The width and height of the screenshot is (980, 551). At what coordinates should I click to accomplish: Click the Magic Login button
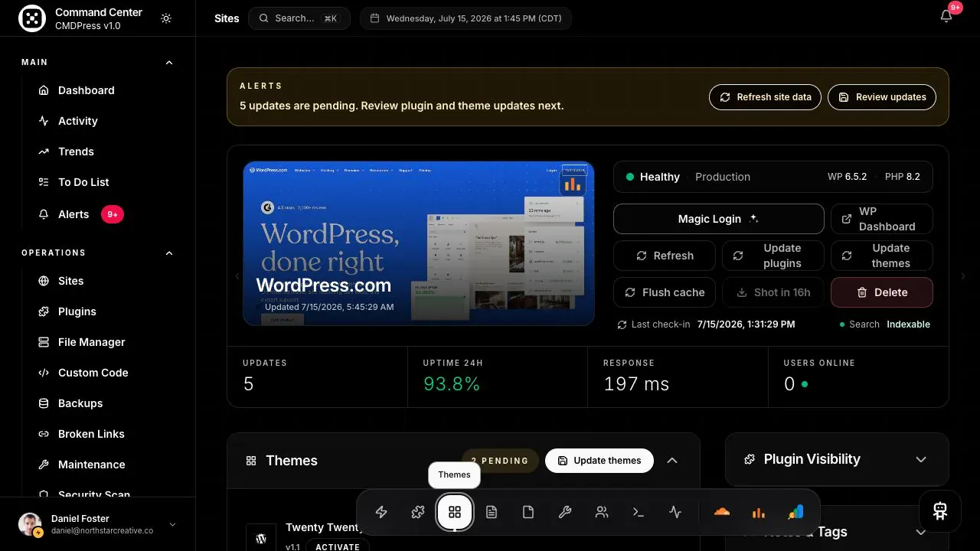pos(718,219)
